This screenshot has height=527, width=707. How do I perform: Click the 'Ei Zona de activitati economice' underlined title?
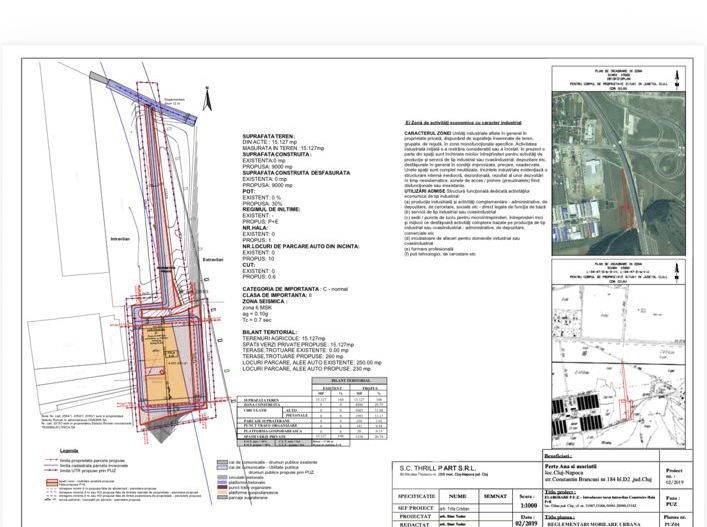[464, 123]
